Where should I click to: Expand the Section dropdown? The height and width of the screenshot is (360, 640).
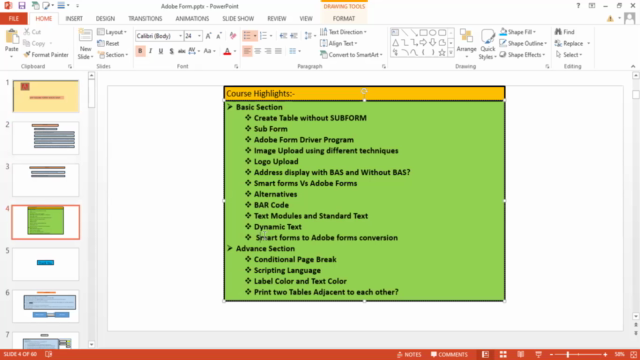(113, 55)
